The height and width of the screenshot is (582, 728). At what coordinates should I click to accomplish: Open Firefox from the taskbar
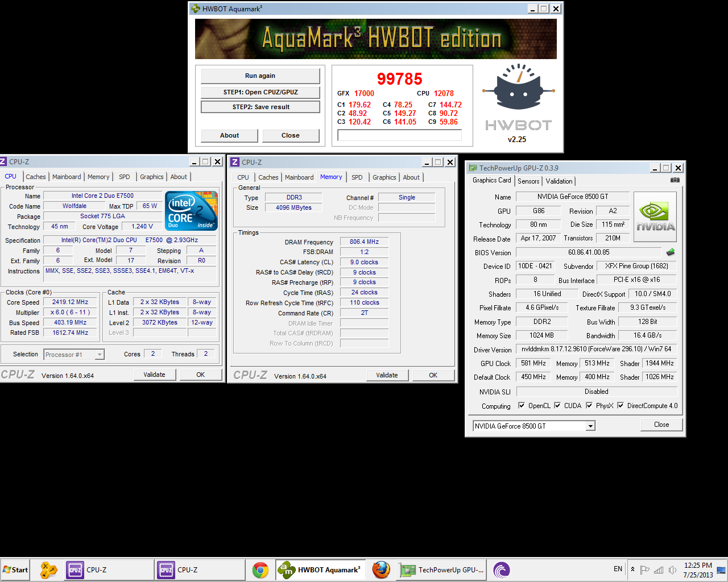tap(381, 570)
